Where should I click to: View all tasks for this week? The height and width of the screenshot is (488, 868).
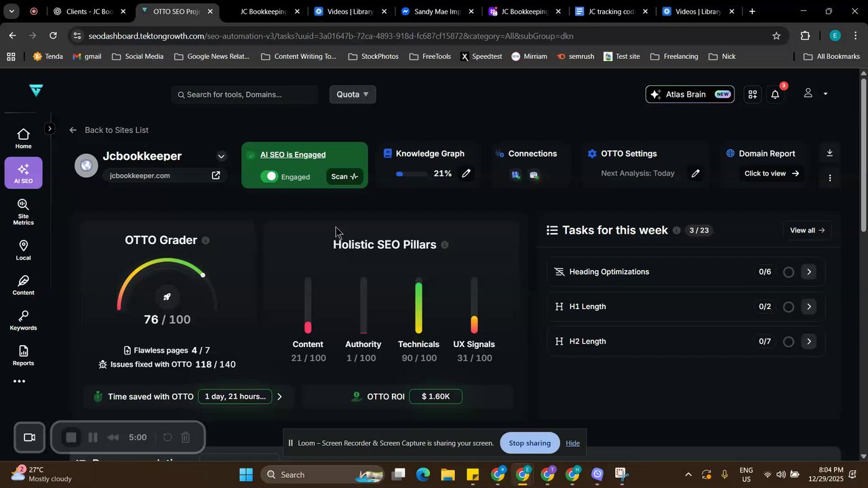[x=807, y=230]
